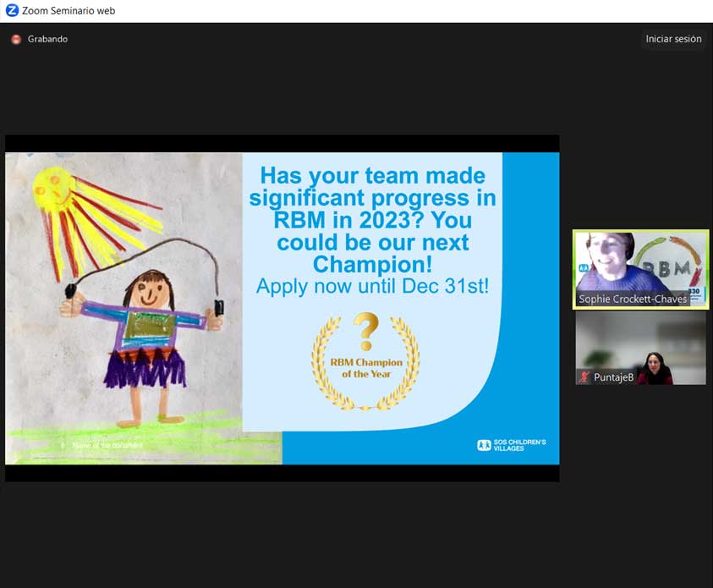The width and height of the screenshot is (713, 588).
Task: Click the slide headline about RBM progress
Action: [x=372, y=220]
